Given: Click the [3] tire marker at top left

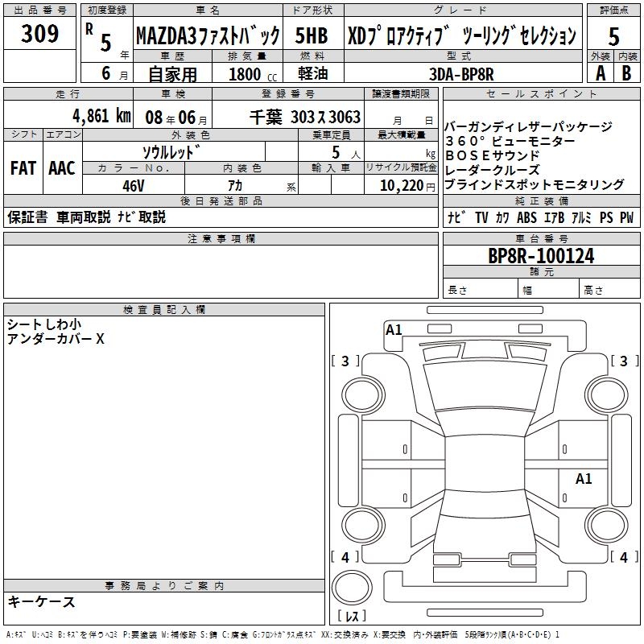Looking at the screenshot, I should pyautogui.click(x=345, y=361).
